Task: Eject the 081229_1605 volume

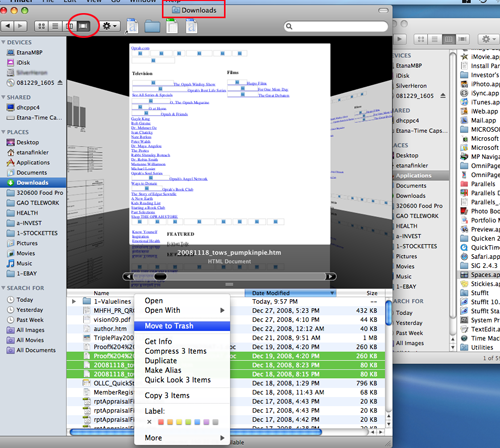Action: pyautogui.click(x=60, y=82)
